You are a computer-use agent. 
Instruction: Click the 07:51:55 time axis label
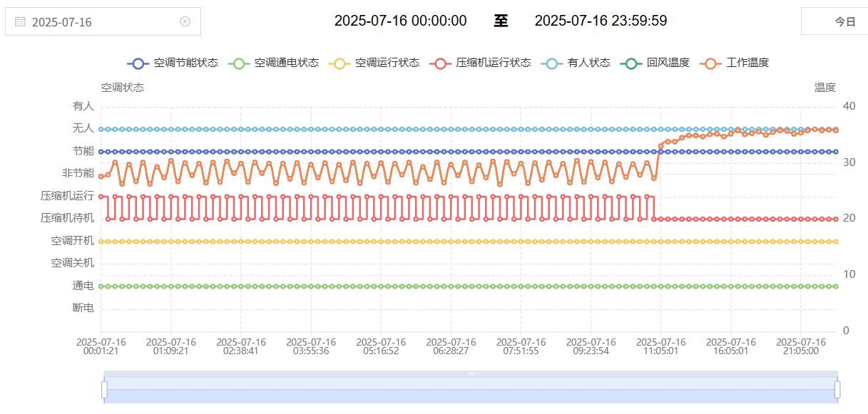[521, 346]
